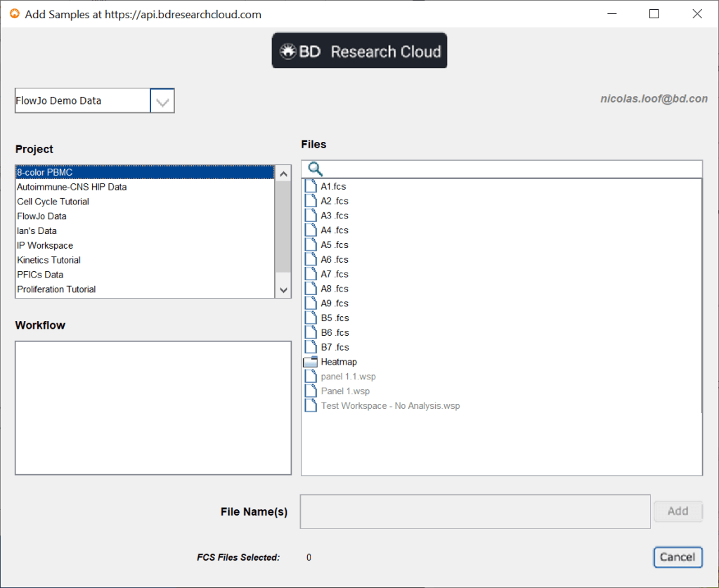Screen dimensions: 719x588
Task: Click the BD Research Cloud logo
Action: (x=359, y=50)
